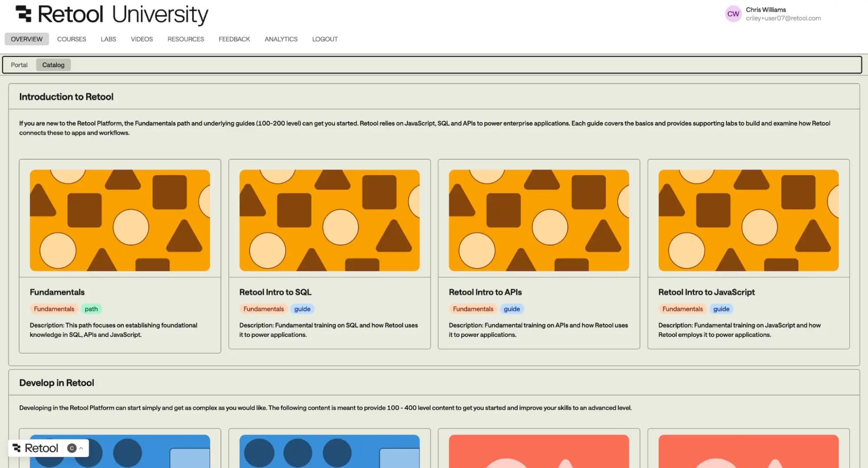Image resolution: width=868 pixels, height=468 pixels.
Task: Click the Logout menu item
Action: [x=325, y=39]
